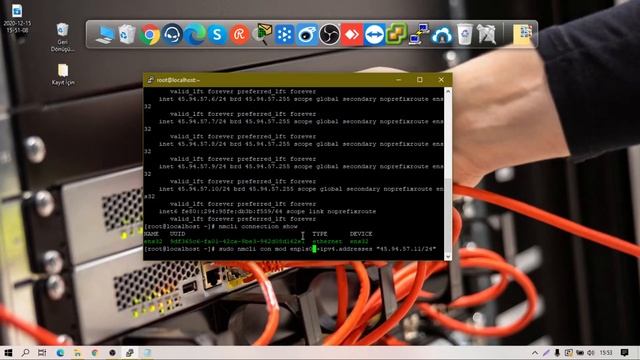The image size is (640, 360).
Task: Minimize the root@localhost terminal window
Action: point(398,80)
